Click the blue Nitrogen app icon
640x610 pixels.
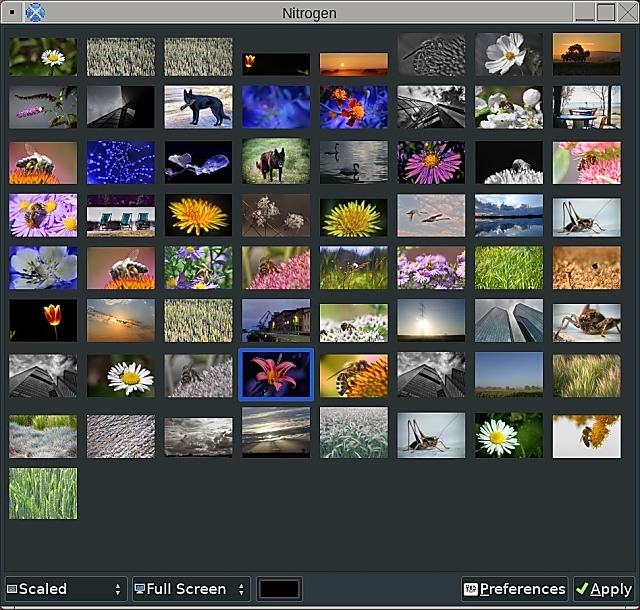point(35,12)
